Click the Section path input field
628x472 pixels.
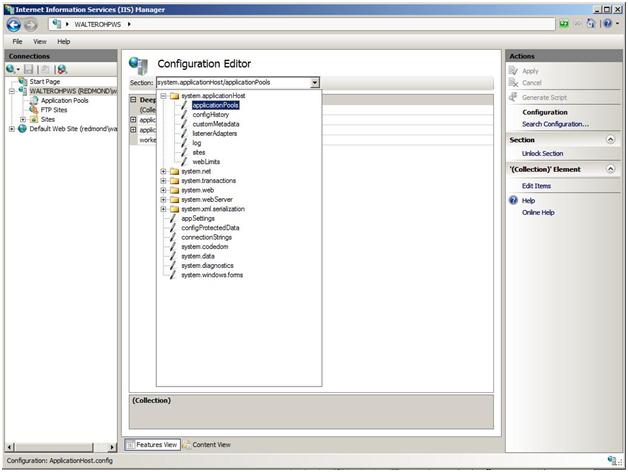(x=233, y=83)
